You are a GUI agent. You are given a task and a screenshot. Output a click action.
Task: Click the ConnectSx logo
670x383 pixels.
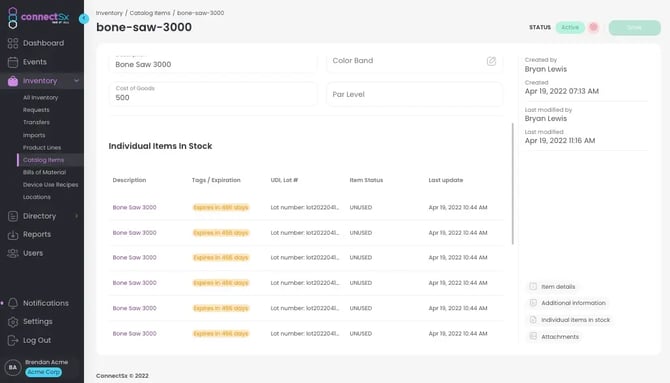pyautogui.click(x=38, y=18)
